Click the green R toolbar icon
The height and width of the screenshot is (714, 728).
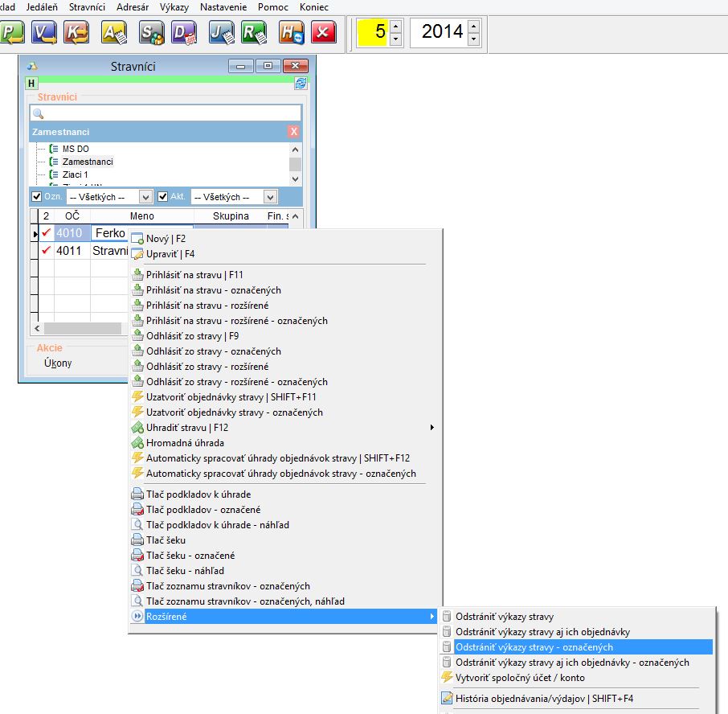point(254,33)
